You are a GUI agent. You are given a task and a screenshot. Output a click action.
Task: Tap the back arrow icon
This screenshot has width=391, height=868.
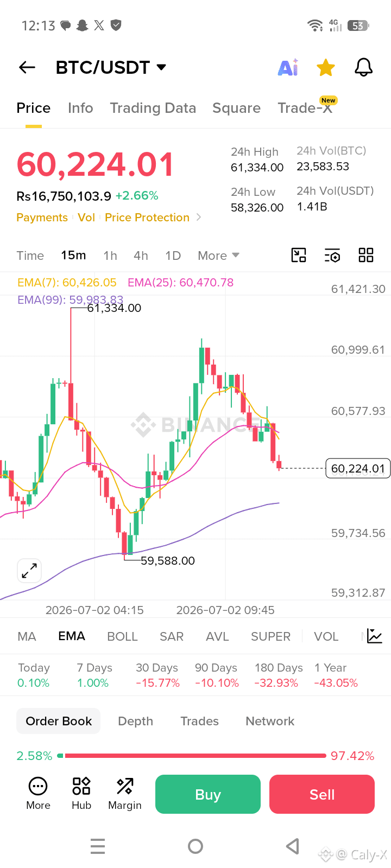[27, 67]
